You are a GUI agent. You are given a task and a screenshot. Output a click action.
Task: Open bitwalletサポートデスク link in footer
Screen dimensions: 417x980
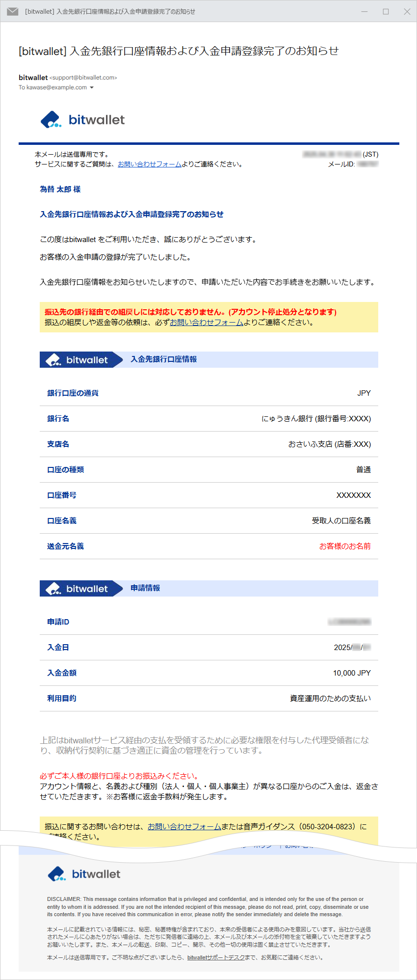(x=216, y=957)
